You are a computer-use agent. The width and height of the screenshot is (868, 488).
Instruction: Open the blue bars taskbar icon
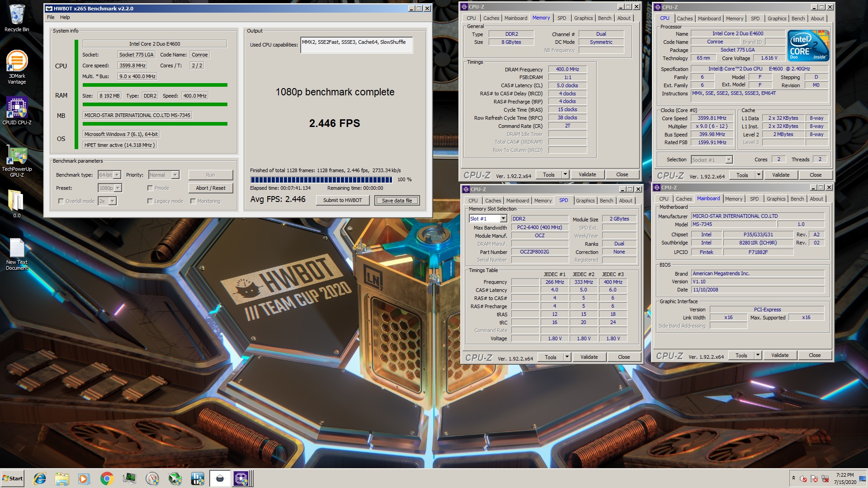click(198, 479)
